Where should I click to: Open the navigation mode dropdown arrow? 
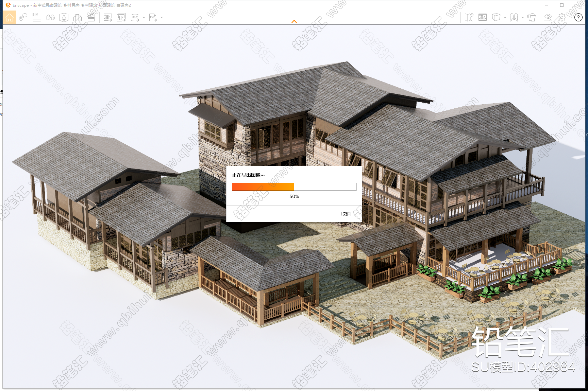click(x=523, y=17)
